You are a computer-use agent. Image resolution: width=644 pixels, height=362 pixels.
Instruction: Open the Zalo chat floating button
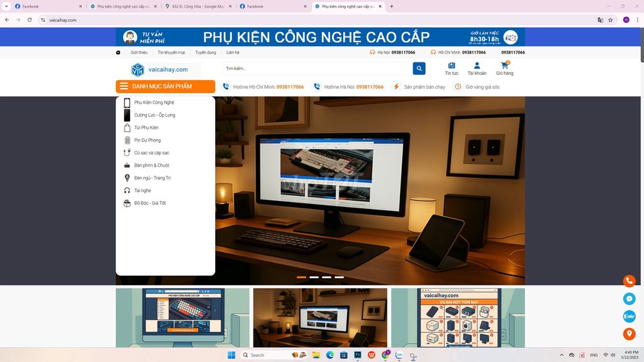(x=629, y=316)
